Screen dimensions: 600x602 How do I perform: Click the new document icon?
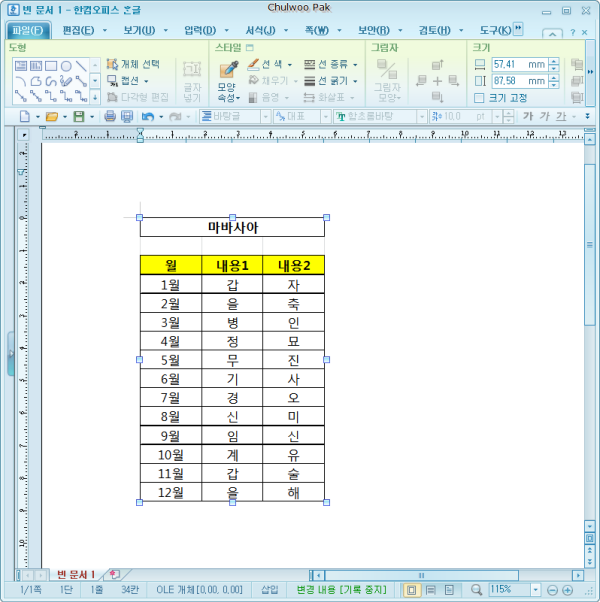[25, 116]
